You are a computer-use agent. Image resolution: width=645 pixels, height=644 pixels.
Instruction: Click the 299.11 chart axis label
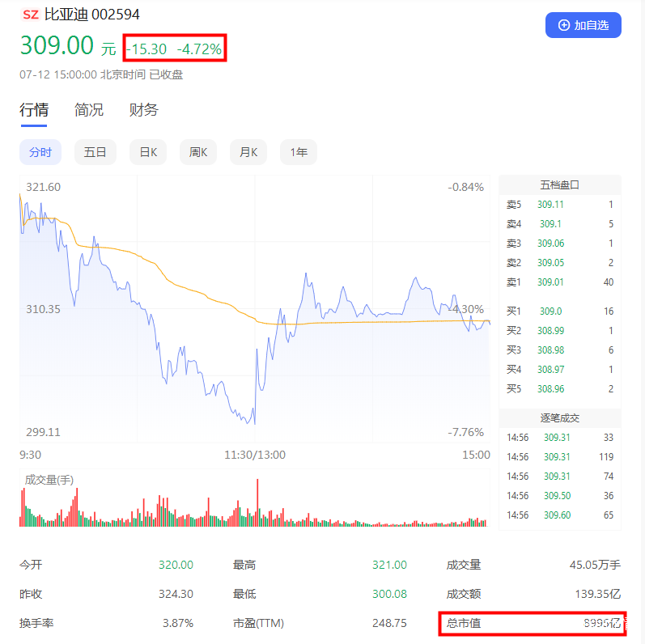[x=43, y=432]
